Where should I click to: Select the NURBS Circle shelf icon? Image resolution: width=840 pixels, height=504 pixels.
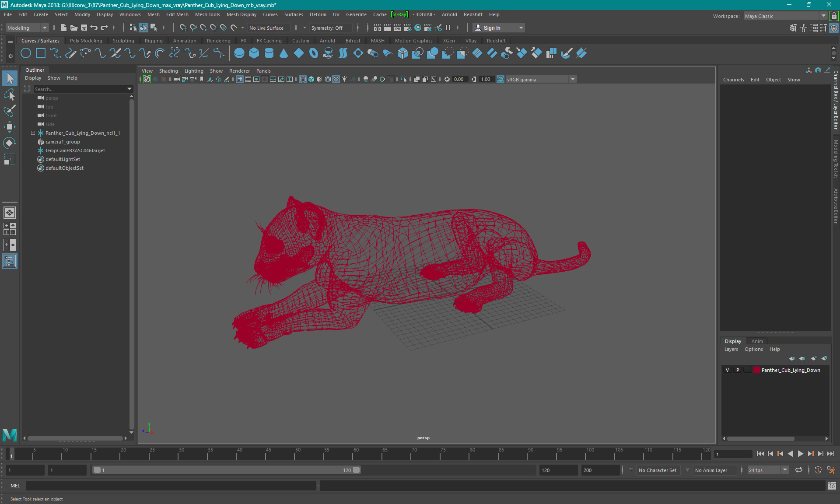[26, 53]
